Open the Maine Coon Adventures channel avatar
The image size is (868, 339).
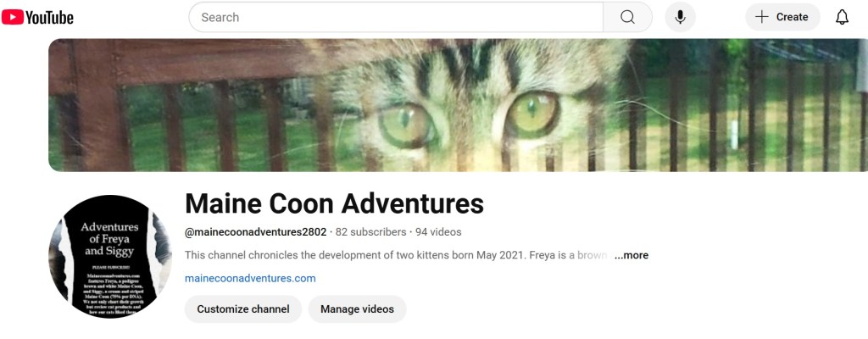(110, 256)
